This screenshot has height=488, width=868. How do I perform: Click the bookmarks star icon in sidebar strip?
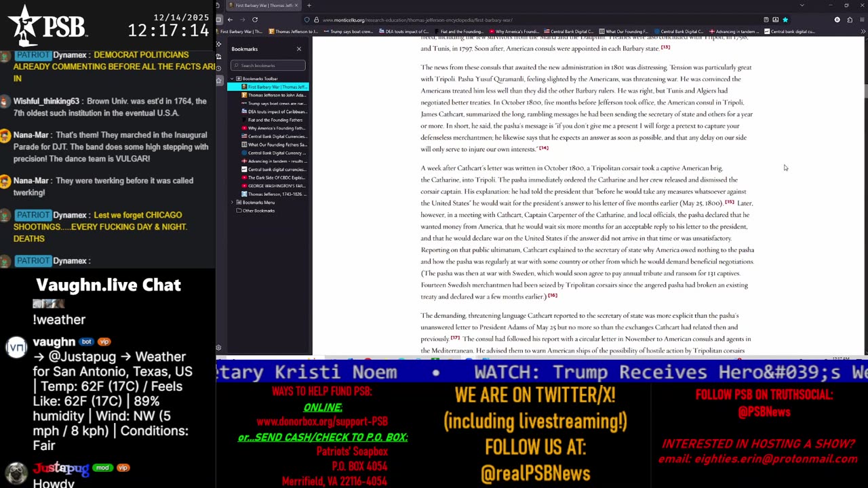coord(218,81)
